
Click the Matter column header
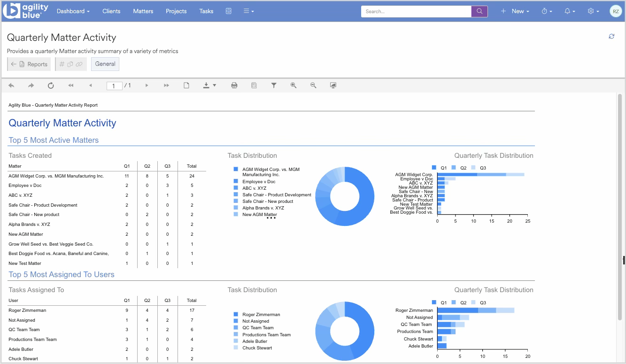point(15,166)
